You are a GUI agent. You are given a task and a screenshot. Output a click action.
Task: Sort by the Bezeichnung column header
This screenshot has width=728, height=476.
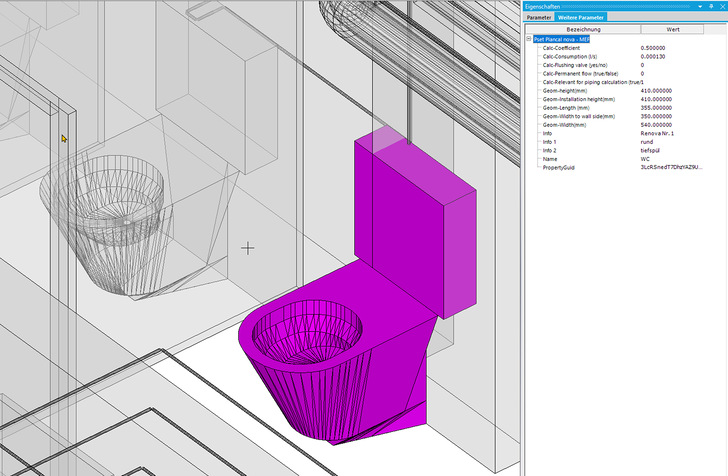tap(583, 29)
